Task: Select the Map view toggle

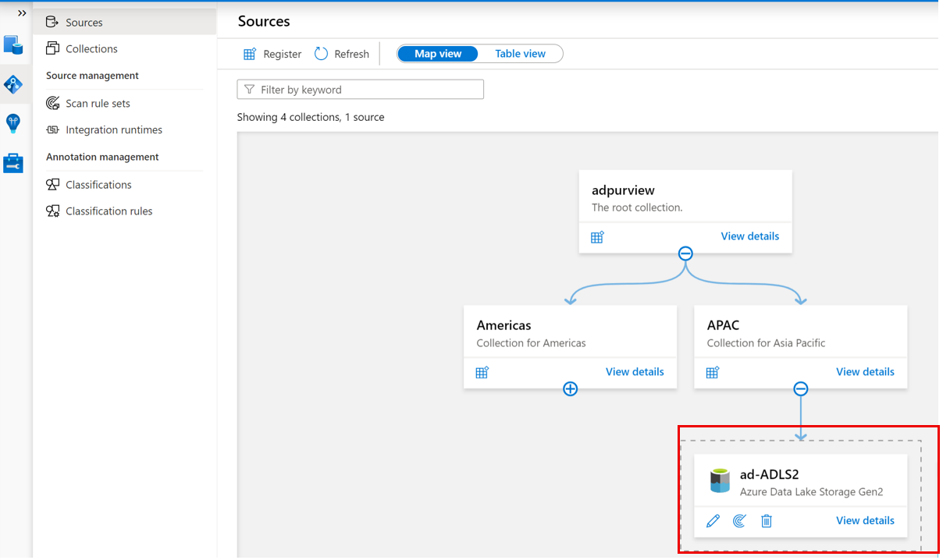Action: click(437, 53)
